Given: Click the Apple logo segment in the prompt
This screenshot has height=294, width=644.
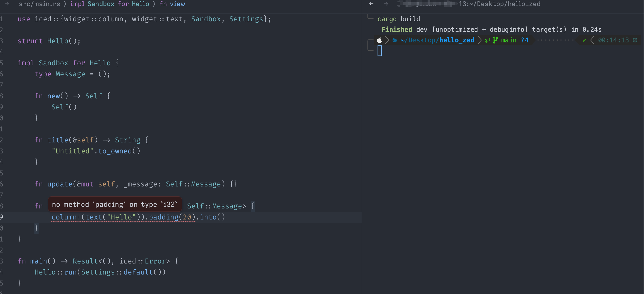Looking at the screenshot, I should 379,40.
